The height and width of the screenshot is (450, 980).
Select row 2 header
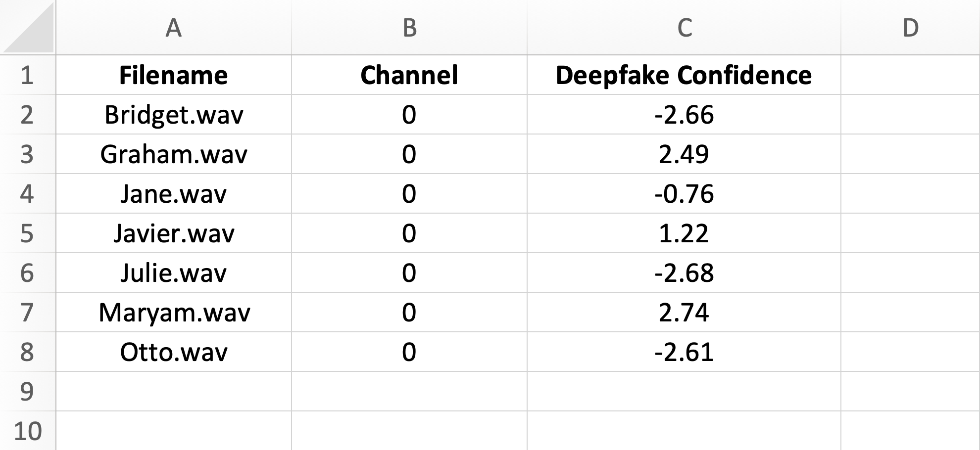tap(28, 114)
